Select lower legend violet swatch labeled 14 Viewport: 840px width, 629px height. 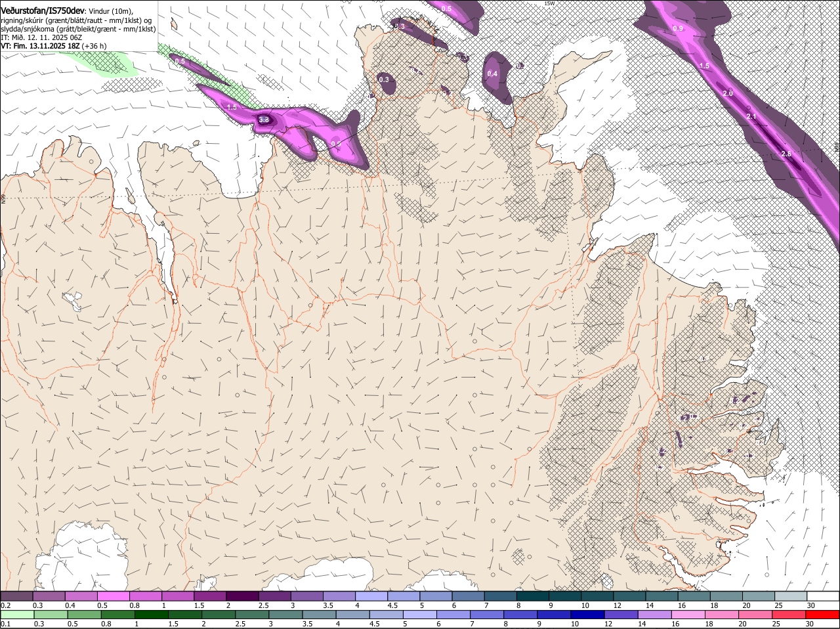click(x=655, y=615)
